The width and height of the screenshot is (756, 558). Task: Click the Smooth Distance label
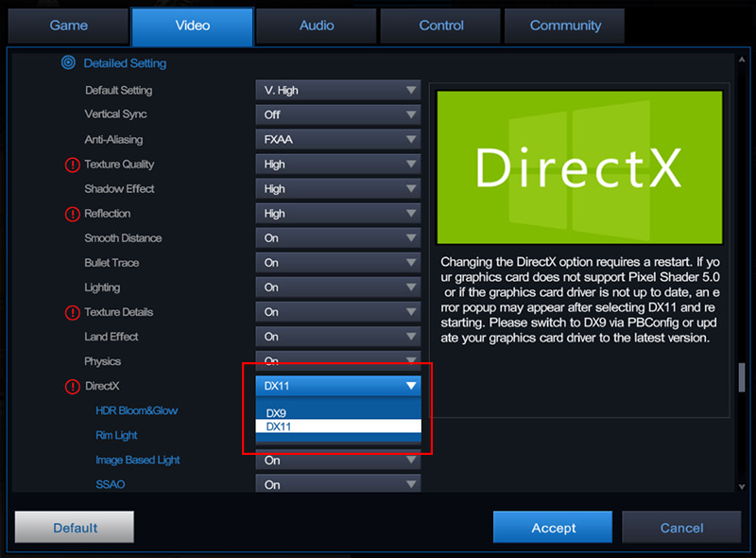point(123,238)
